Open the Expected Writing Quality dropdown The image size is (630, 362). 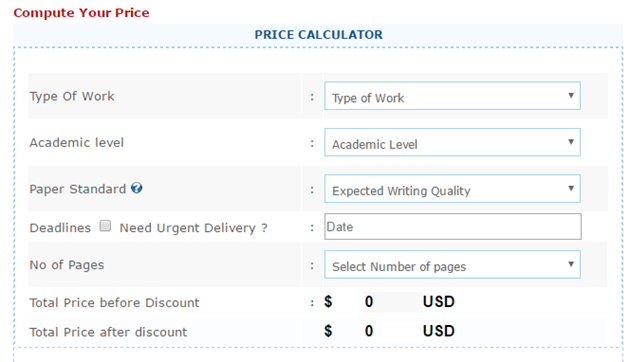pyautogui.click(x=452, y=188)
